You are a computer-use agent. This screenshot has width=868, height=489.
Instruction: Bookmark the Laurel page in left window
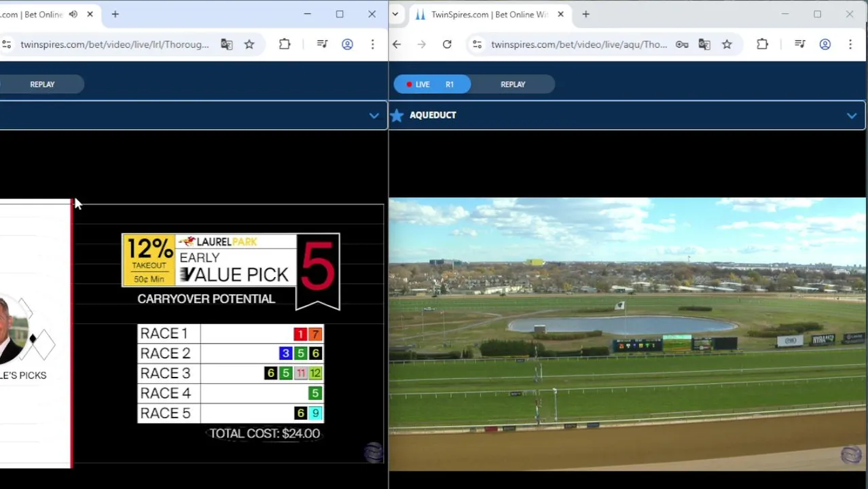[249, 44]
